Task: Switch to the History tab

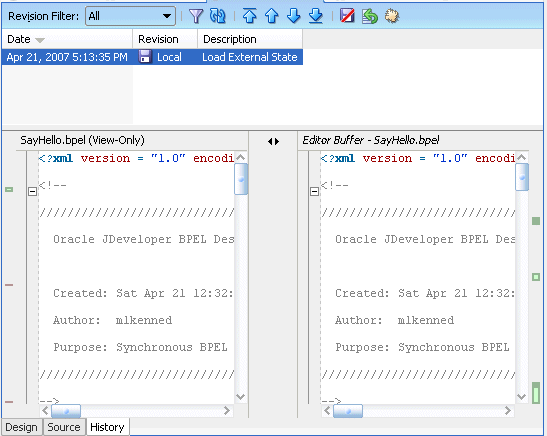Action: (x=107, y=427)
